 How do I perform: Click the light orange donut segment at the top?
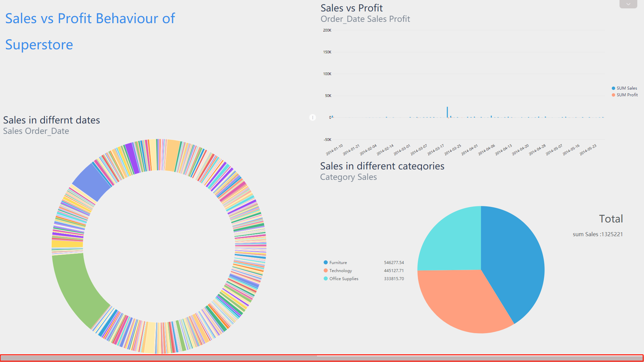[x=172, y=156]
